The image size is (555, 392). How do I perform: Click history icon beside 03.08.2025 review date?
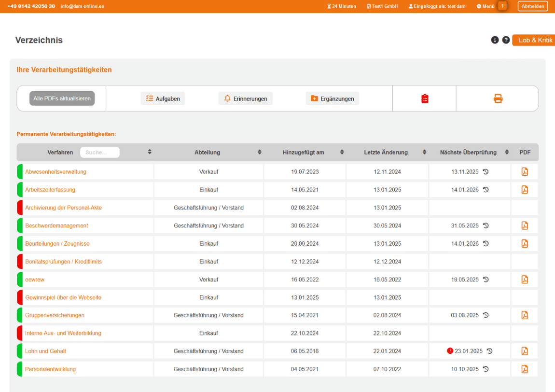coord(486,315)
